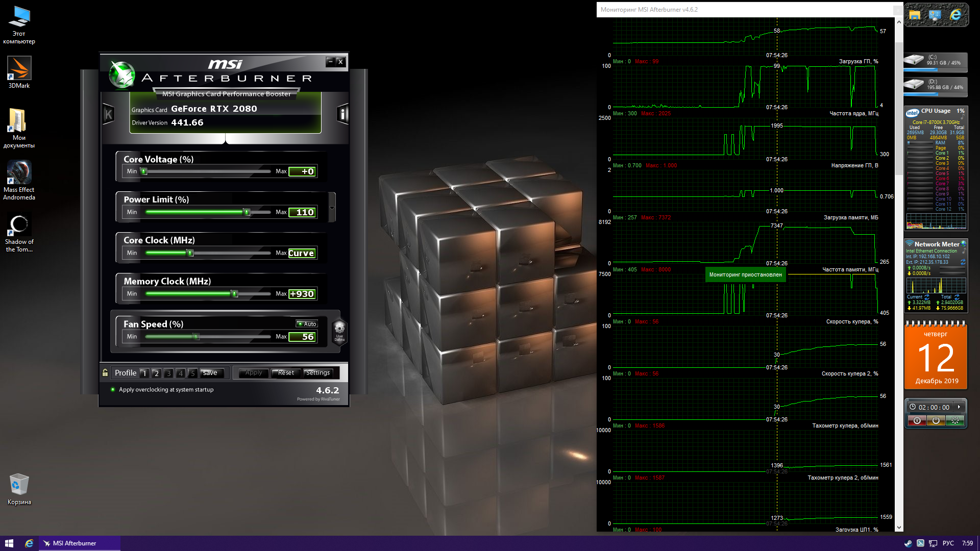
Task: Open the Kombustor K side button
Action: click(x=108, y=114)
